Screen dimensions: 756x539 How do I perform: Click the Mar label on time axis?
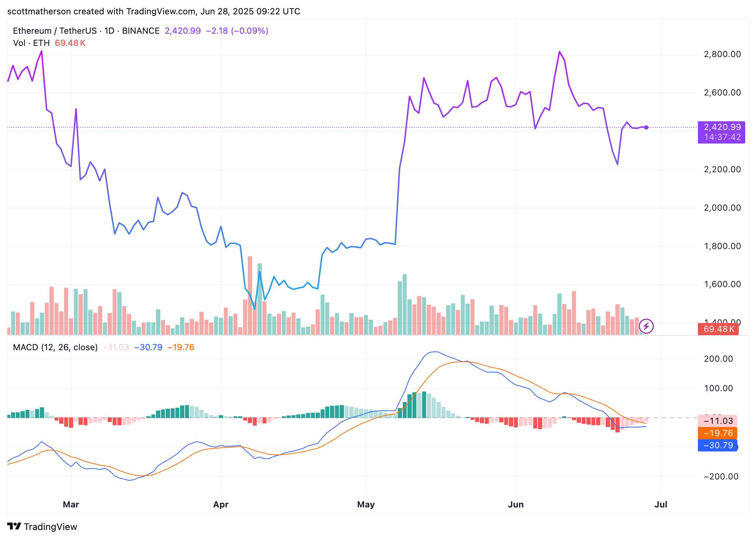click(x=71, y=504)
